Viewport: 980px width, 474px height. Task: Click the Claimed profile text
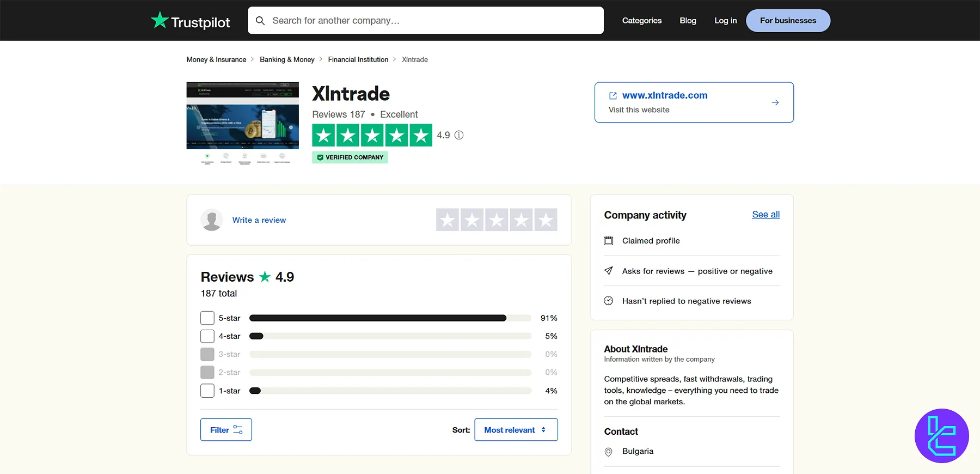coord(651,241)
